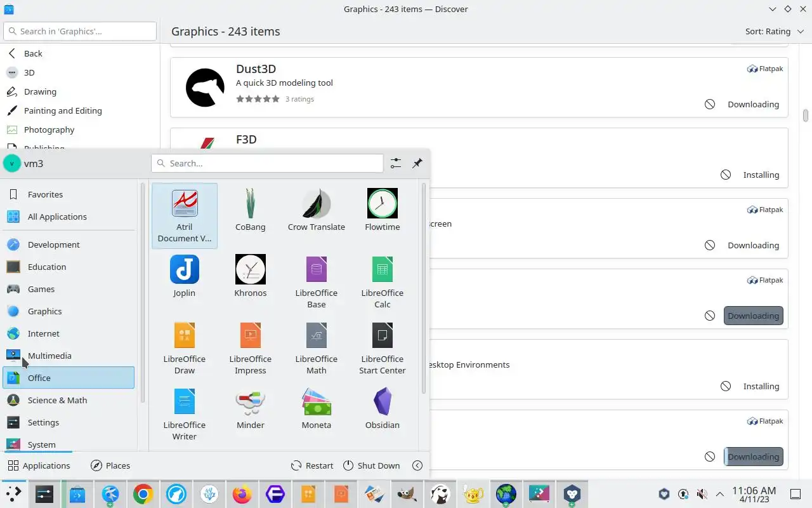Click the Restart button
This screenshot has height=508, width=812.
(312, 465)
